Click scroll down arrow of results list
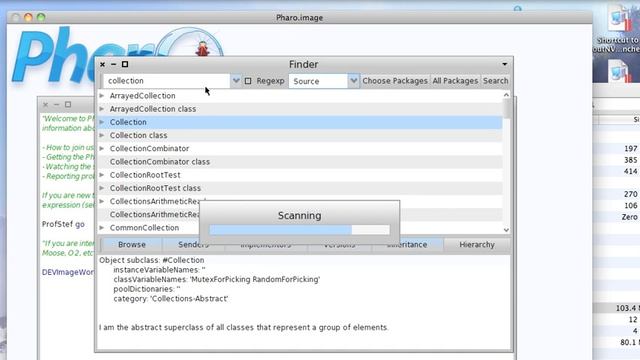This screenshot has height=360, width=640. pos(506,230)
